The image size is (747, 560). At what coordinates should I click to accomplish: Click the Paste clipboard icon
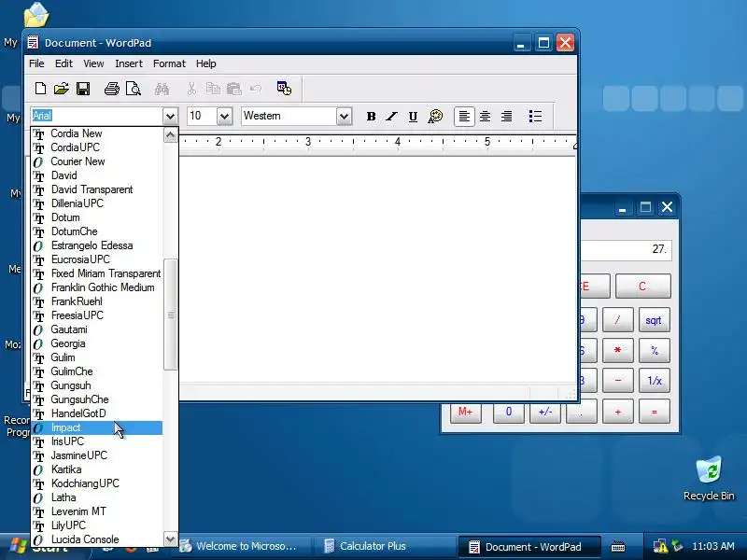click(234, 89)
